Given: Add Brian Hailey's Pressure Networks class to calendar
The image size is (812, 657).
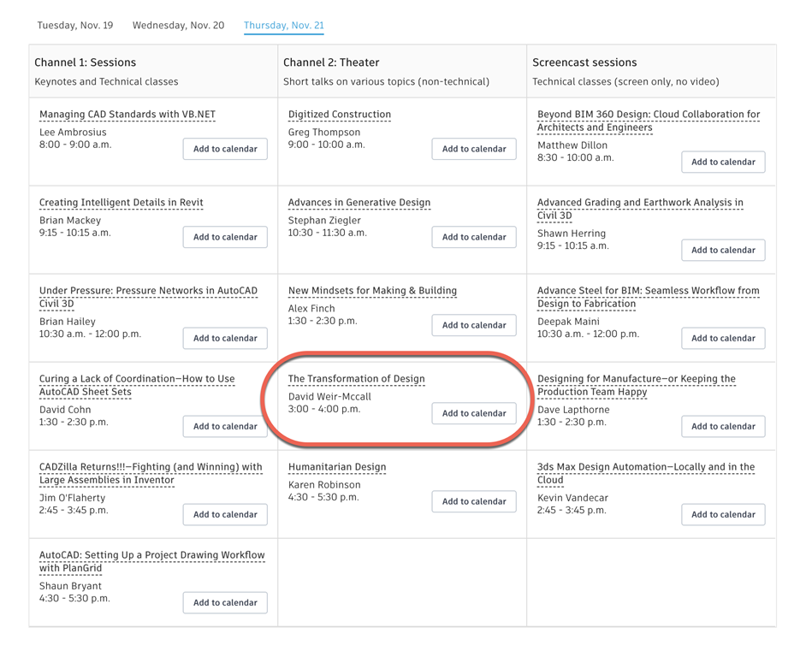Looking at the screenshot, I should (x=225, y=338).
